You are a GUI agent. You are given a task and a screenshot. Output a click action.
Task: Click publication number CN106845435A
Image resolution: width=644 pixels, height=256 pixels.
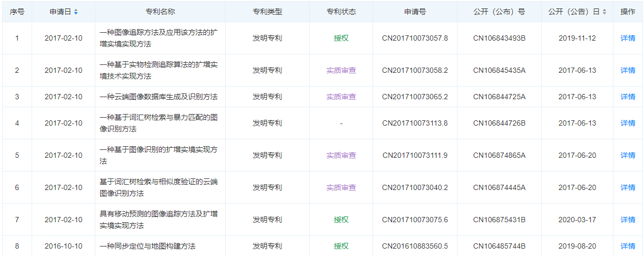pyautogui.click(x=499, y=70)
